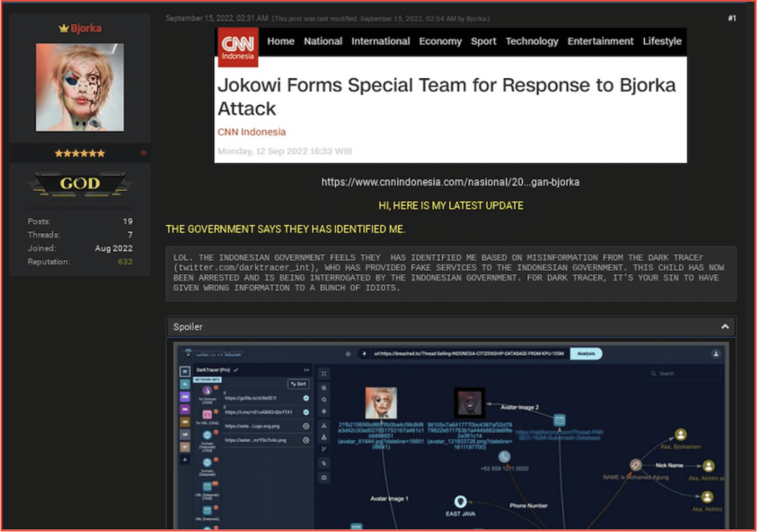758x532 pixels.
Task: Open the National section
Action: 323,41
